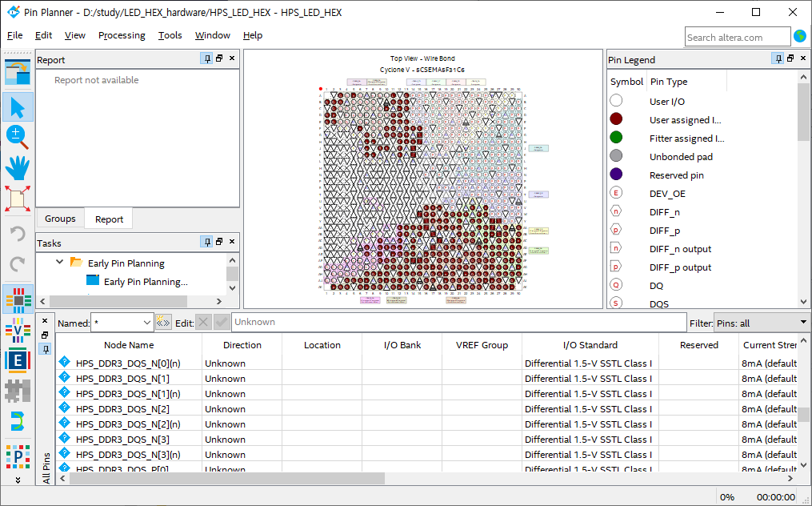Click the blue and green curved-arrow toolbar icon
812x506 pixels.
(x=18, y=421)
